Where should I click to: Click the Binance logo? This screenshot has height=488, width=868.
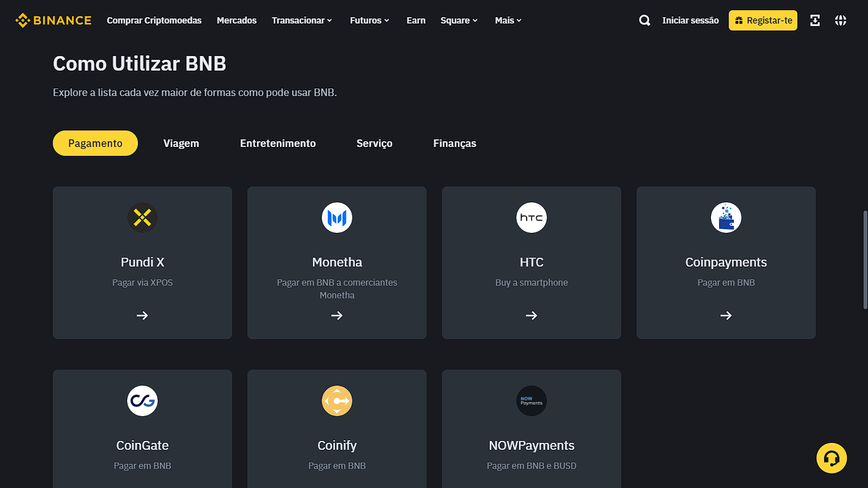click(53, 20)
